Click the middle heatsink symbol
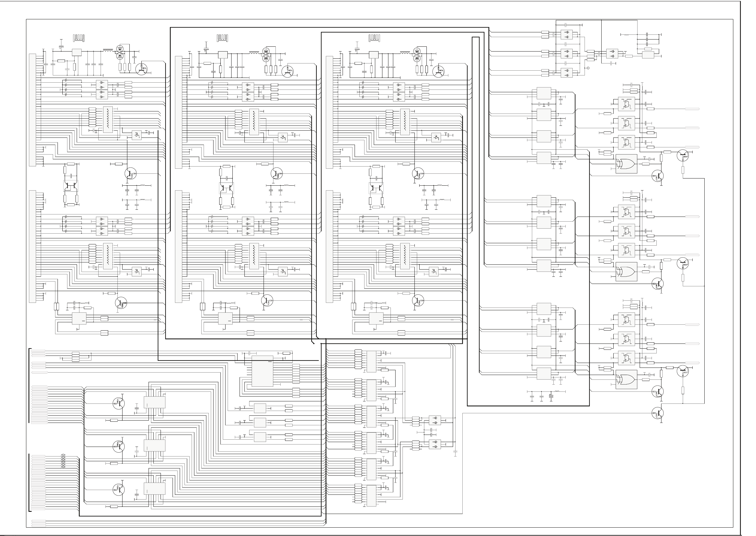756x536 pixels. click(223, 38)
